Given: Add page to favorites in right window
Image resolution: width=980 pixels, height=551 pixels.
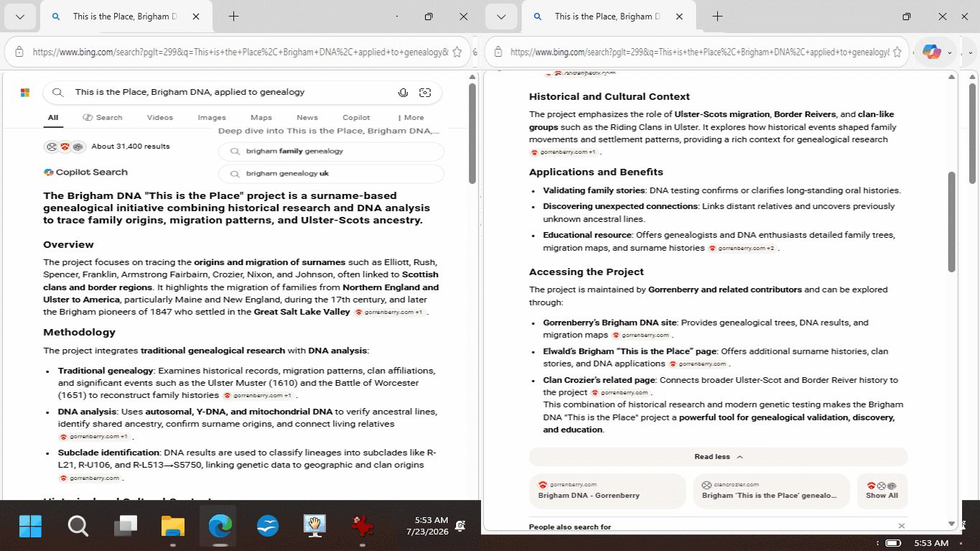Looking at the screenshot, I should 898,52.
